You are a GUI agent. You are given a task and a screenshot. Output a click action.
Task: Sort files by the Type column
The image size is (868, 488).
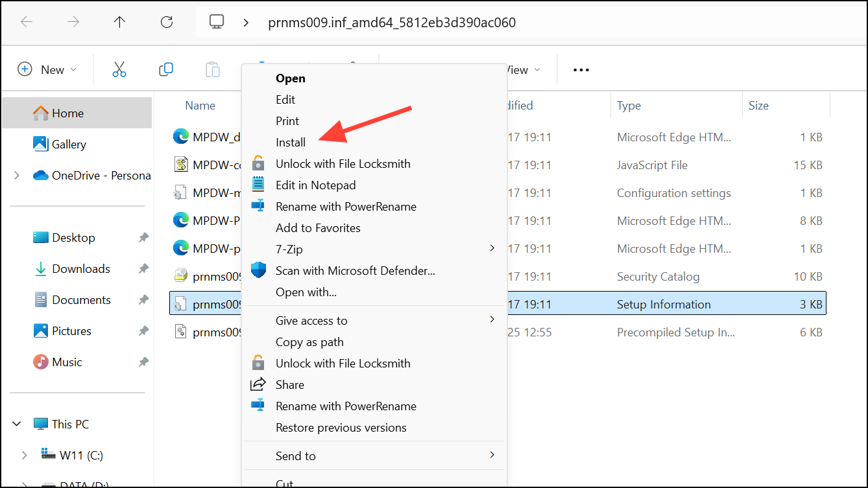coord(629,105)
